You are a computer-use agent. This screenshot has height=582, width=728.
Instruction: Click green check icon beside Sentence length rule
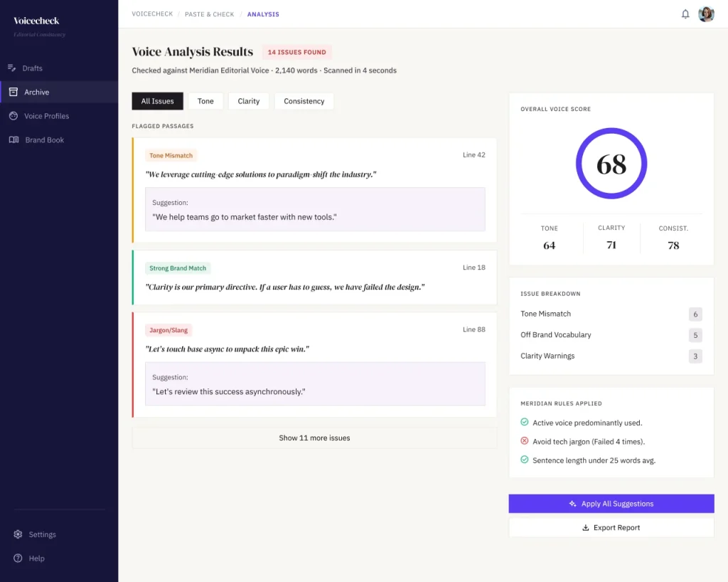click(524, 460)
